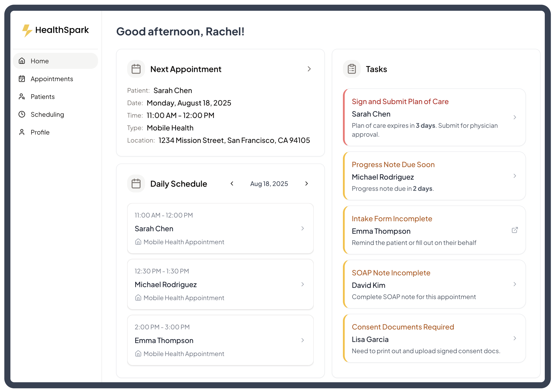Expand Next Appointment details chevron

[309, 69]
